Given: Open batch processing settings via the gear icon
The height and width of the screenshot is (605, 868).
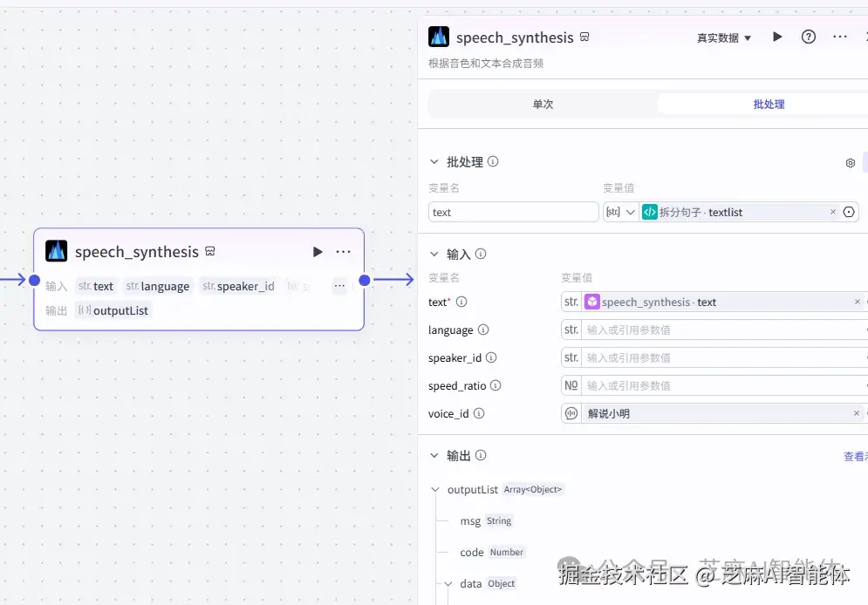Looking at the screenshot, I should click(850, 162).
